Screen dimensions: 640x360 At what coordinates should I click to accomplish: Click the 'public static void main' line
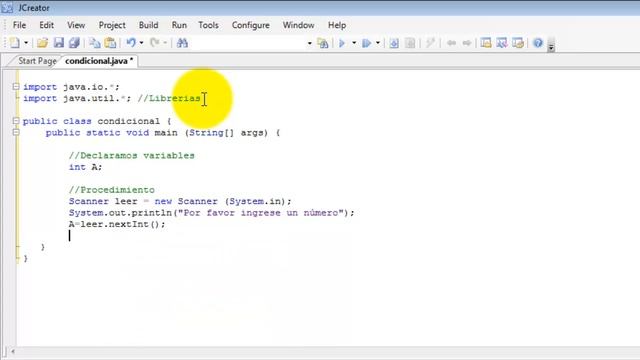163,133
